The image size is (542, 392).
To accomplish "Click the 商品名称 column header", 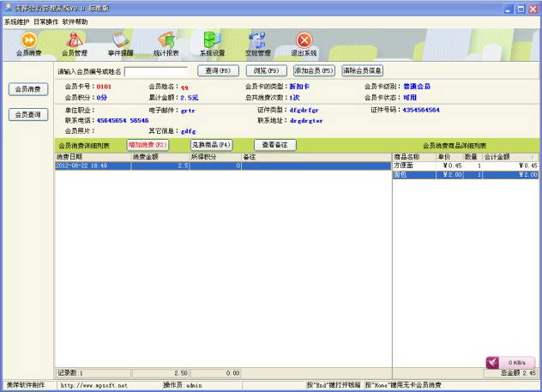I will click(x=414, y=157).
